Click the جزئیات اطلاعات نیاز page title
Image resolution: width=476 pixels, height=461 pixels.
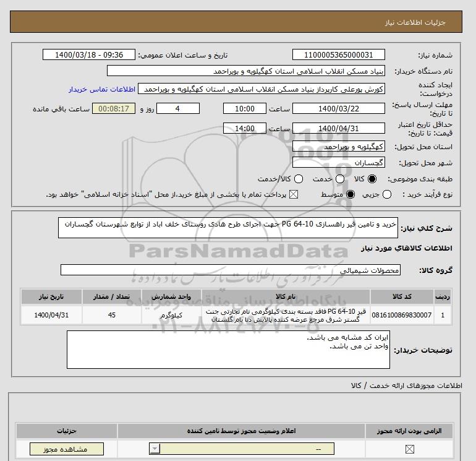pos(415,22)
